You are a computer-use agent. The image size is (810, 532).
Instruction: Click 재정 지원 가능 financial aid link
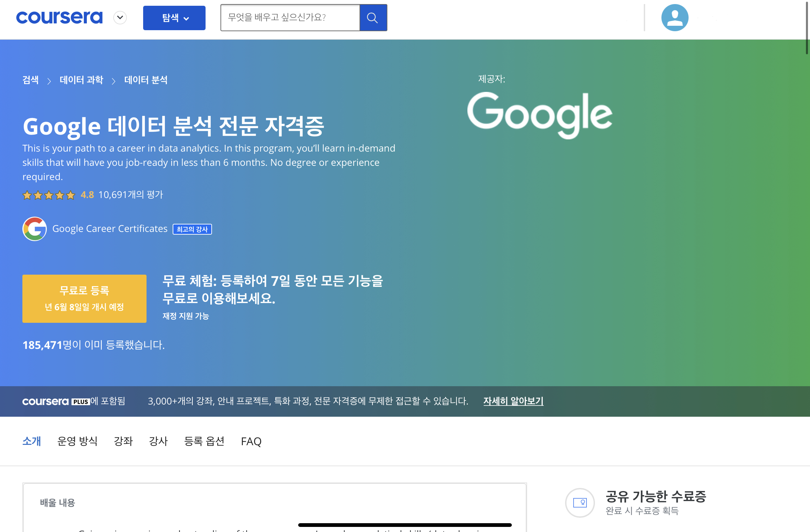186,316
